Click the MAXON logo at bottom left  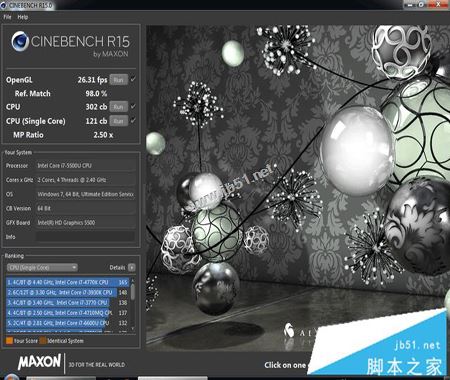(x=39, y=362)
